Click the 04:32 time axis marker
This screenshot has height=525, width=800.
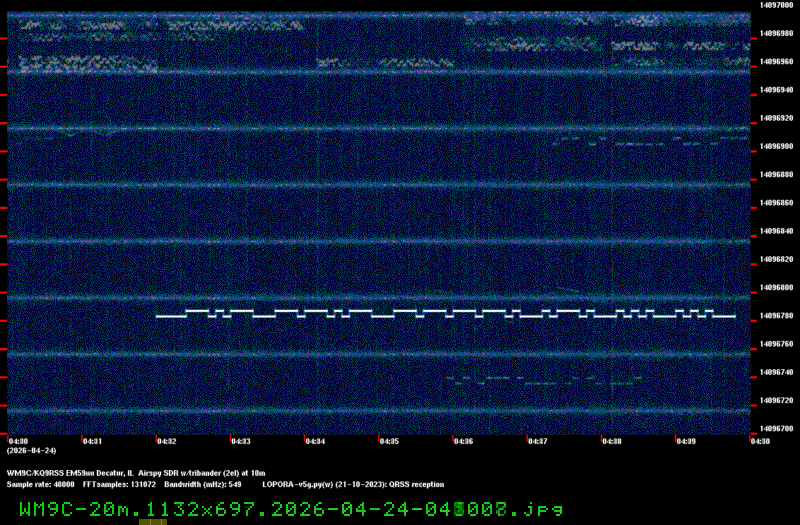[167, 440]
